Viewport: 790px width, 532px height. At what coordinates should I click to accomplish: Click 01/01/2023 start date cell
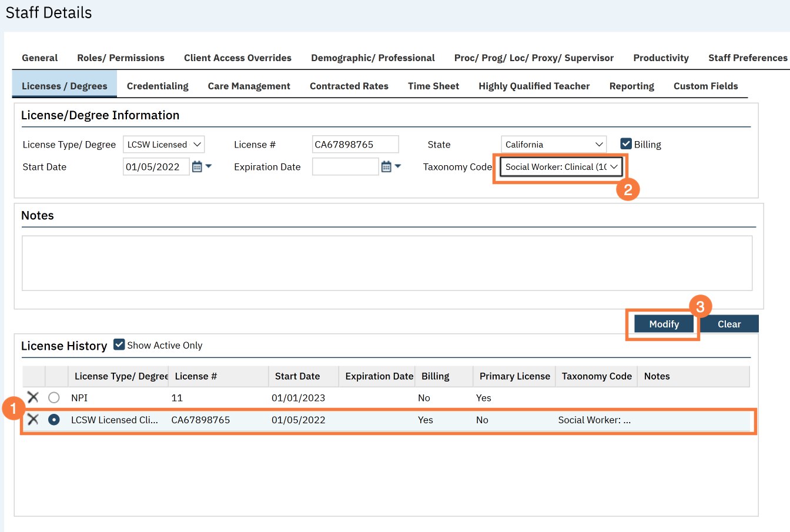tap(299, 398)
